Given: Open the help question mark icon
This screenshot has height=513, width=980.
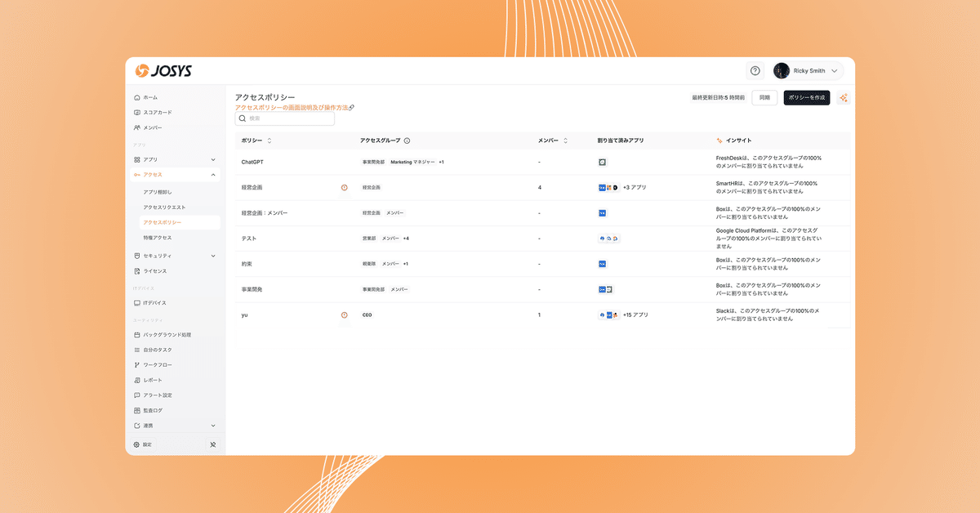Looking at the screenshot, I should 755,71.
